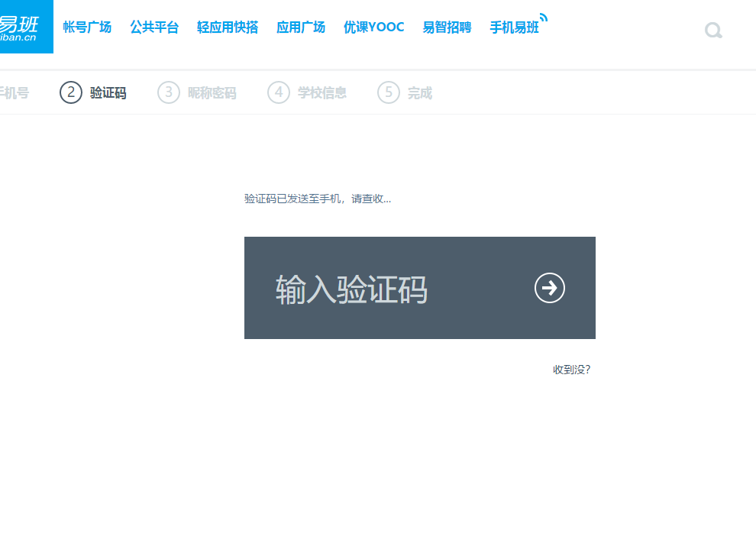Open 应用广场 in the navigation bar
The width and height of the screenshot is (756, 546).
click(301, 27)
